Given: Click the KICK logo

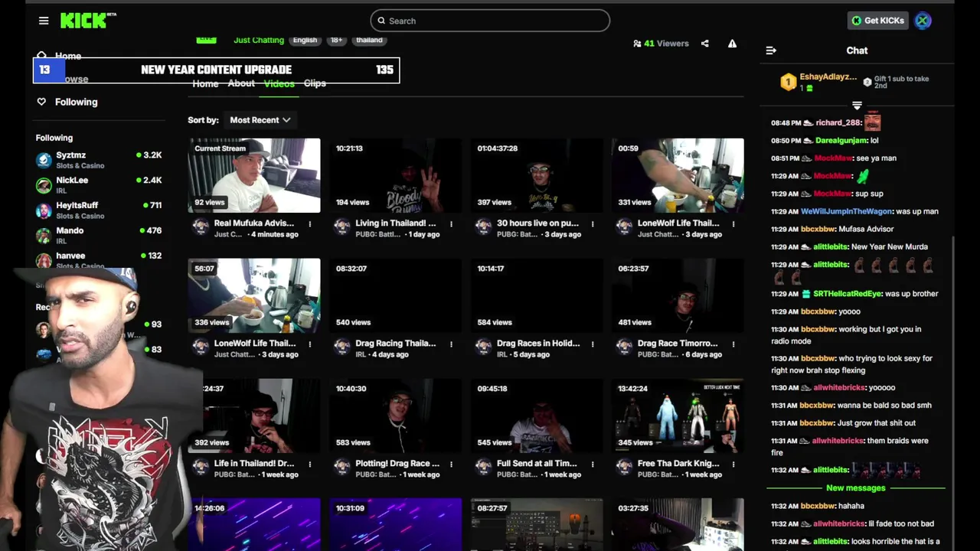Looking at the screenshot, I should pos(88,21).
